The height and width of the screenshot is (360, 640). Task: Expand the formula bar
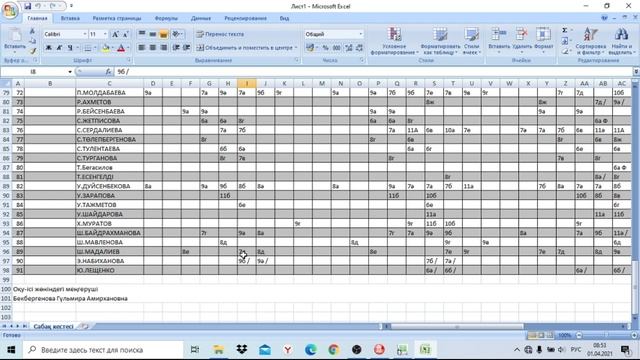tap(636, 72)
